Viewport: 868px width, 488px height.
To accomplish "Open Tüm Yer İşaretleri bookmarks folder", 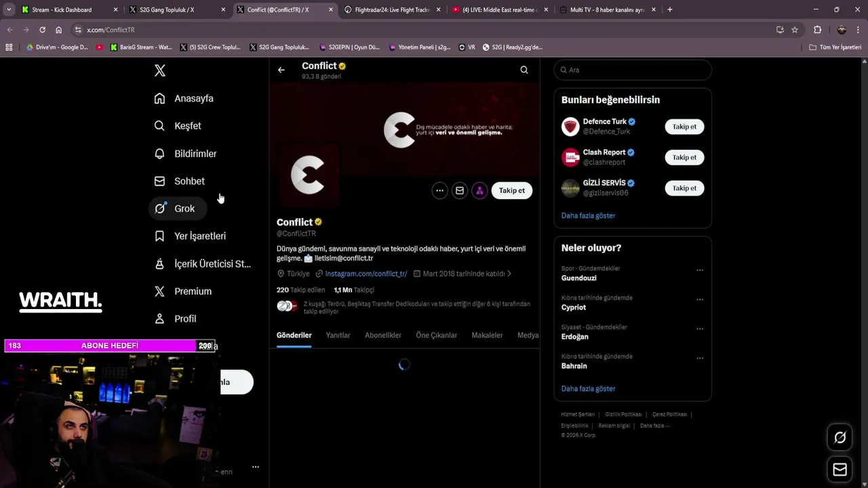I will pos(835,47).
